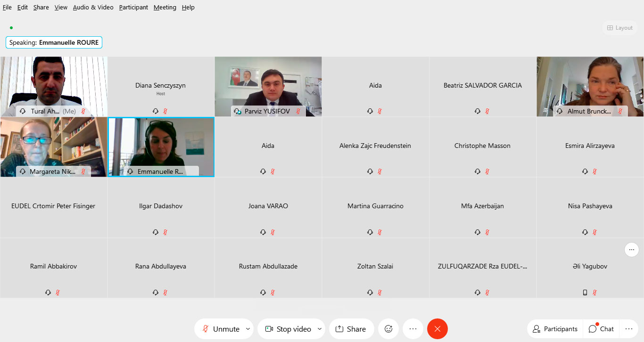Select Almut Brunck video thumbnail
This screenshot has width=644, height=342.
pos(590,87)
